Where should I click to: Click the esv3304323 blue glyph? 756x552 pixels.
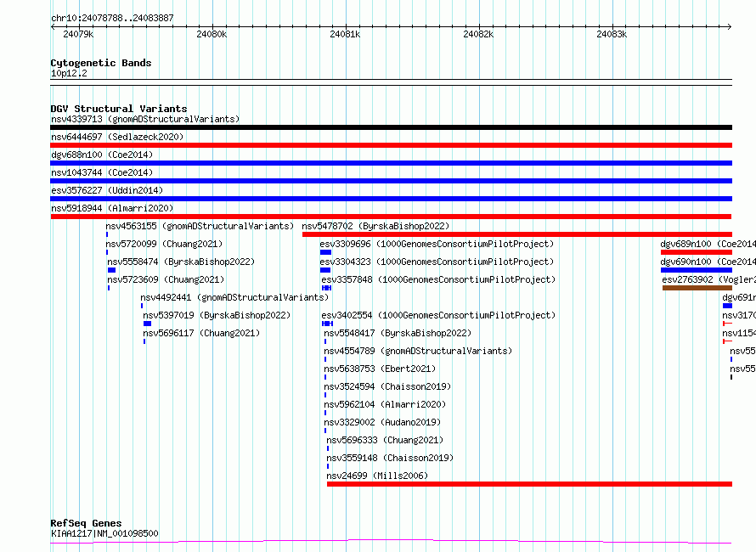pos(325,270)
